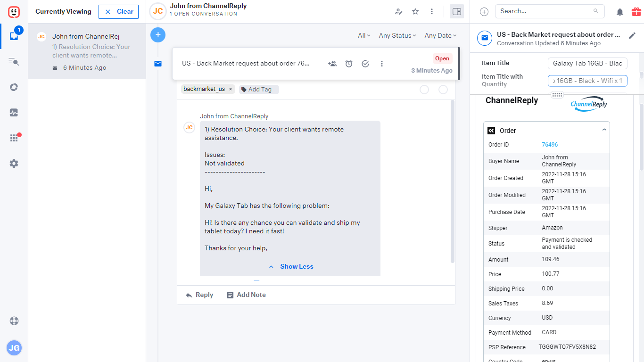
Task: Click the right sidebar scrollbar
Action: click(642, 137)
